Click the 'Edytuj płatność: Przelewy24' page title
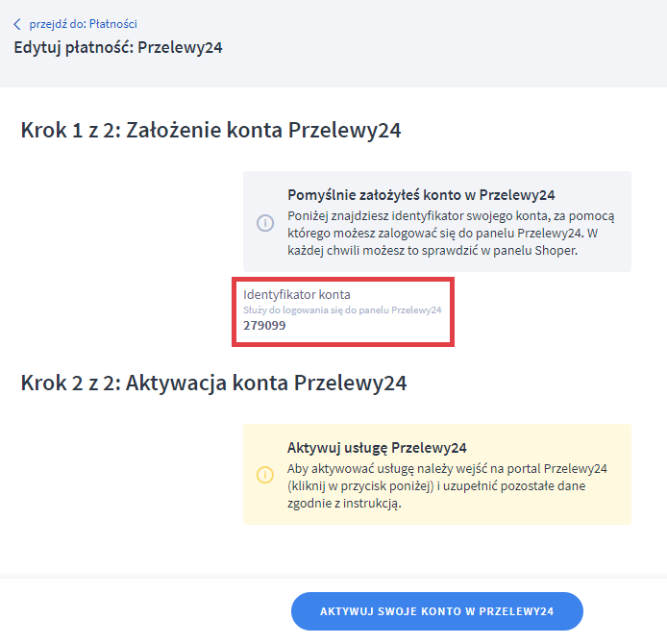The width and height of the screenshot is (667, 644). (x=118, y=47)
